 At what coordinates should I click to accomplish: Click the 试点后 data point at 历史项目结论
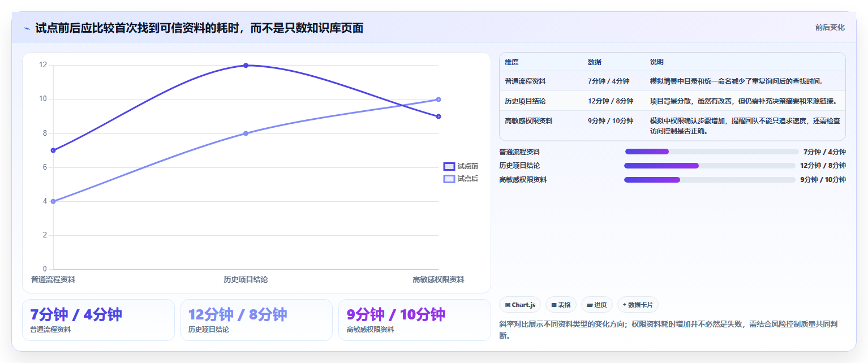(x=246, y=133)
